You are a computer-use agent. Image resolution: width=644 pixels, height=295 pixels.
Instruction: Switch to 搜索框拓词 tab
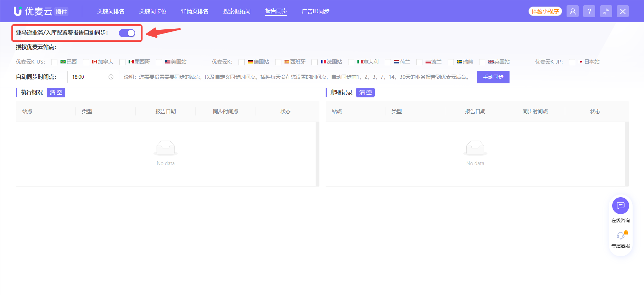pos(237,11)
